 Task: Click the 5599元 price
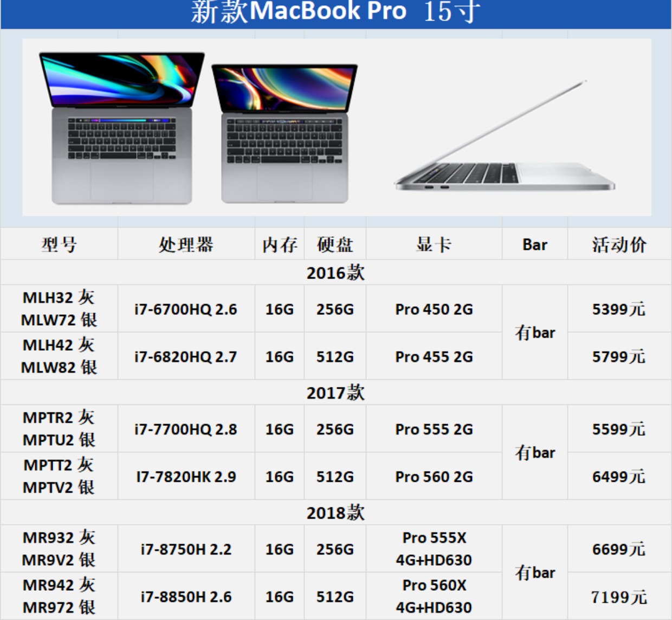click(x=619, y=429)
